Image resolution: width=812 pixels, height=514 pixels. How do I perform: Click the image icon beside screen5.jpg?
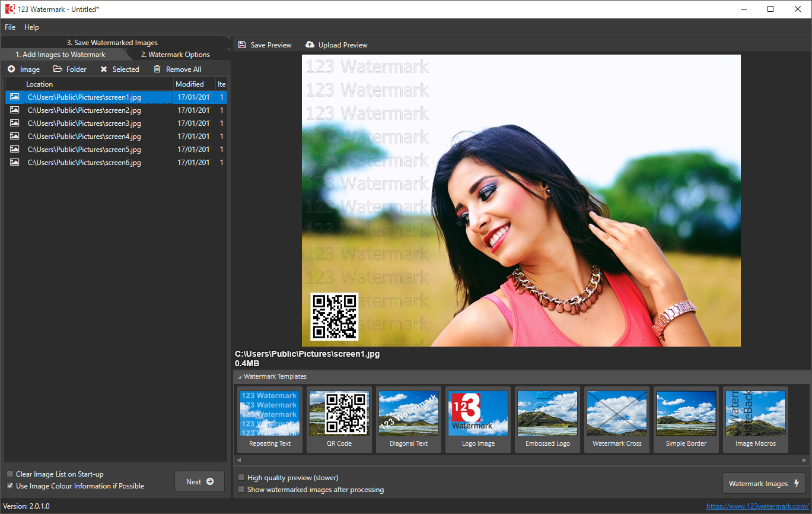(14, 149)
